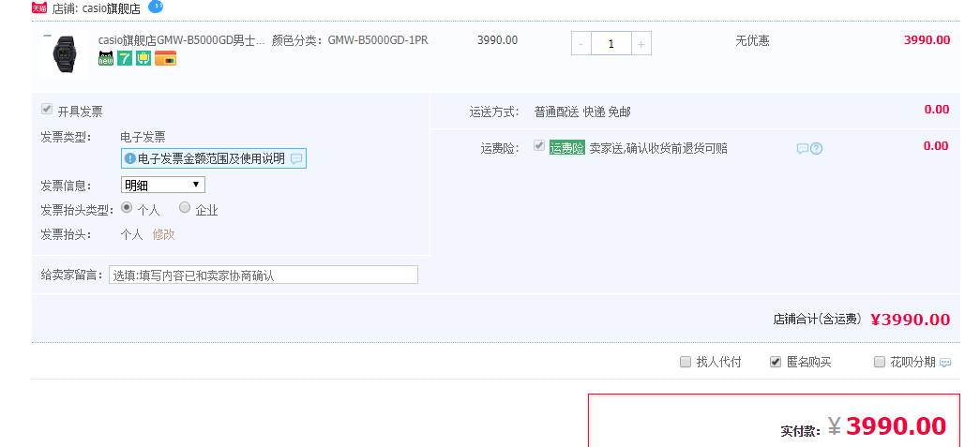Click the 电子发票金额范围及使用说明 notice
This screenshot has width=980, height=447.
213,158
